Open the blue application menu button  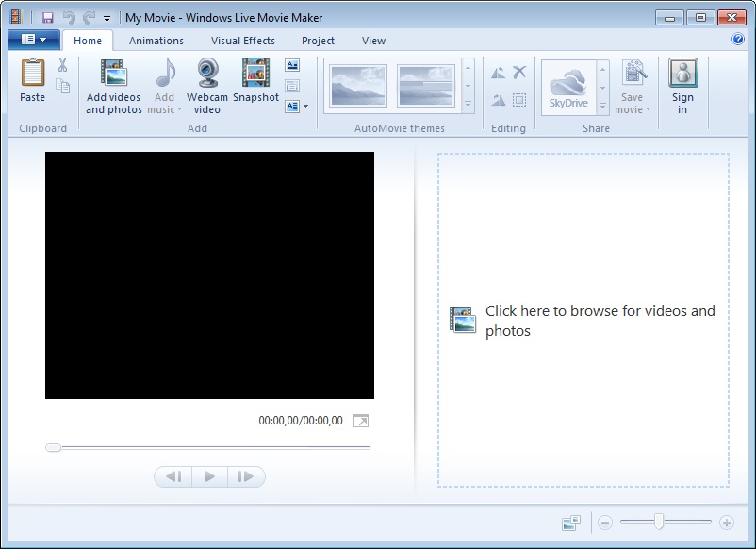click(33, 40)
